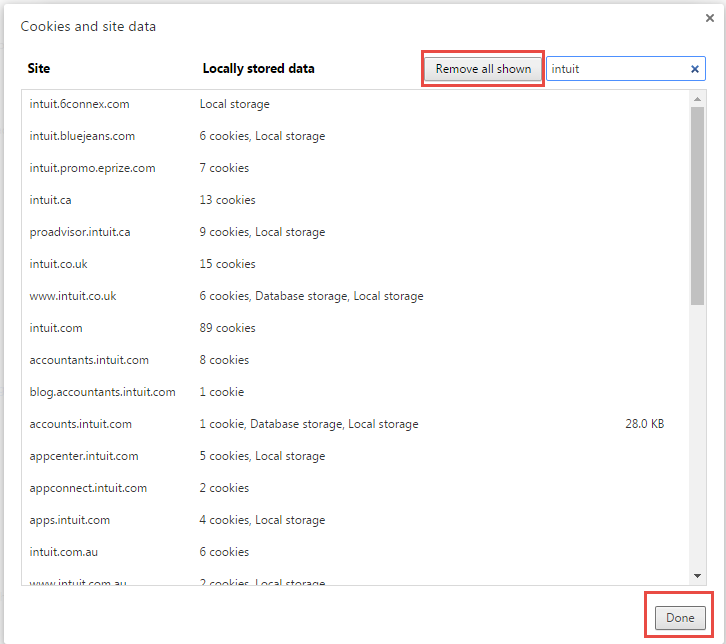726x644 pixels.
Task: Close the Cookies and site data dialog
Action: (709, 18)
